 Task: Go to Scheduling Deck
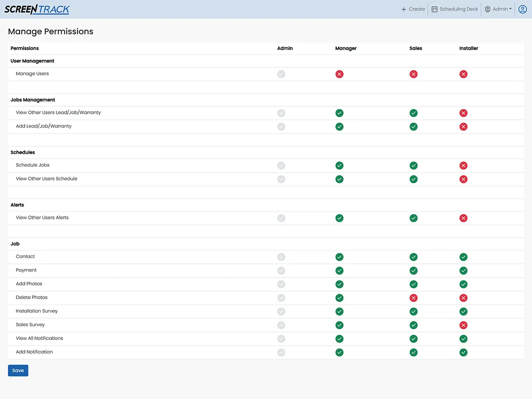(458, 9)
